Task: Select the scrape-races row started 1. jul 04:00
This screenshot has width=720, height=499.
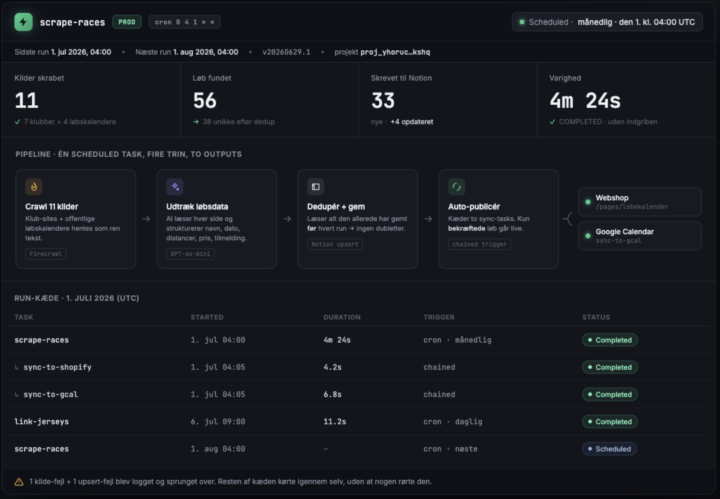Action: [41, 340]
